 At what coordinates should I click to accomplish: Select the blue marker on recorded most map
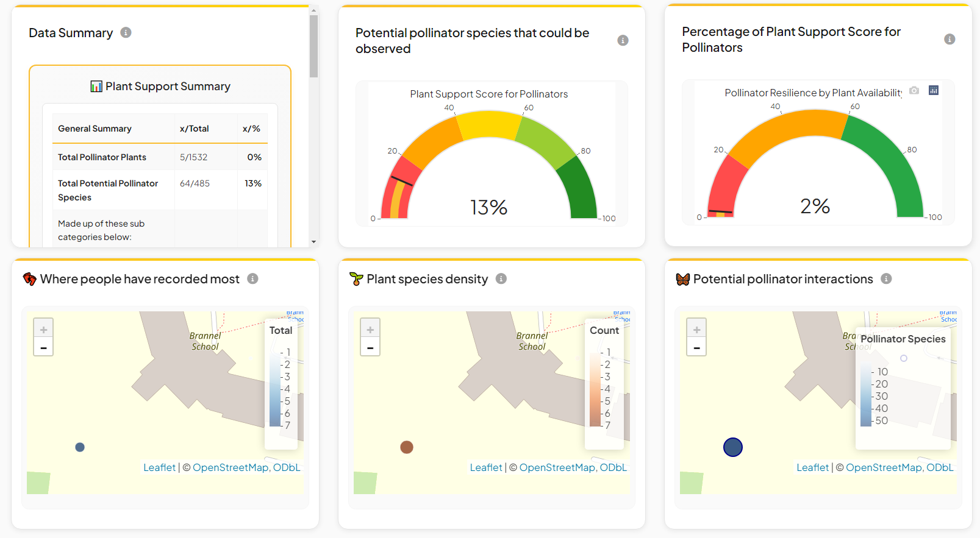[x=80, y=447]
